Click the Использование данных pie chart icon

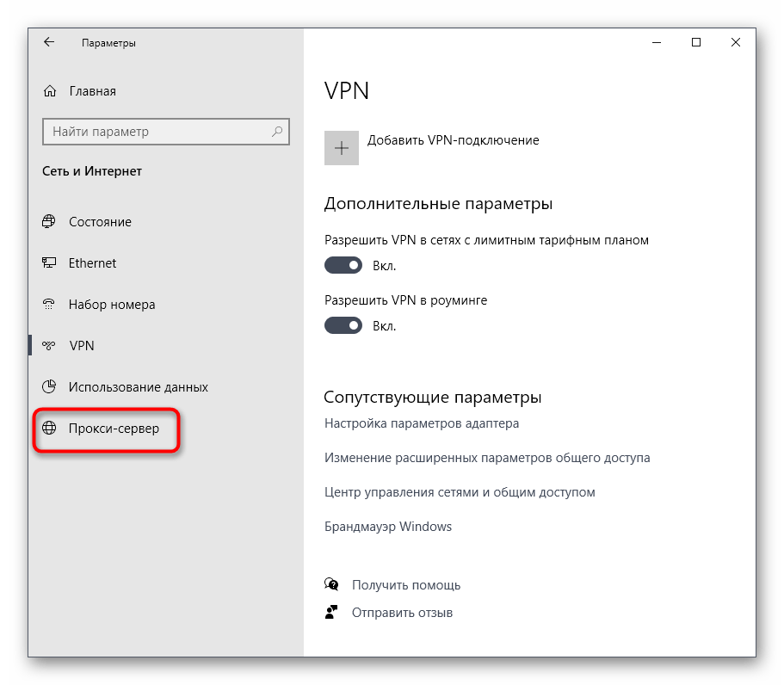49,387
